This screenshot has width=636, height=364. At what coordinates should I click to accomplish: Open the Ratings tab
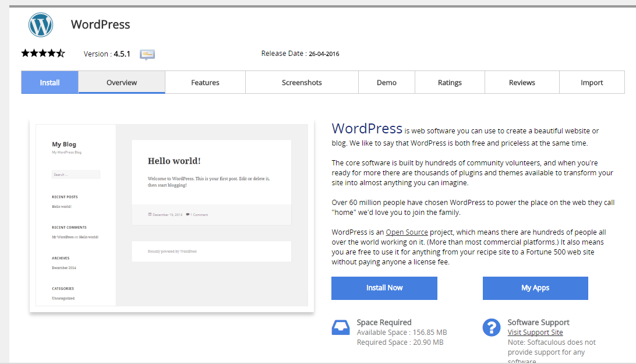point(450,82)
